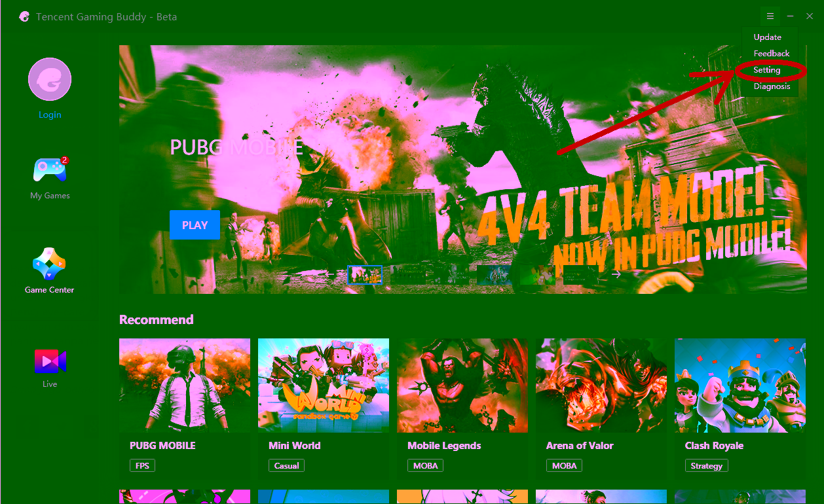Open the Arena of Valor game cover
This screenshot has height=504, width=824.
pos(601,386)
